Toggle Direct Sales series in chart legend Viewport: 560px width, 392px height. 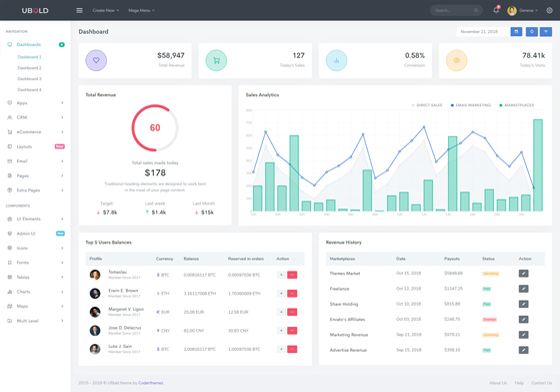point(427,105)
